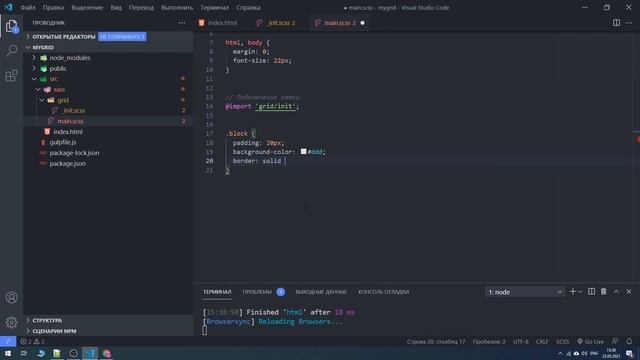The width and height of the screenshot is (640, 360).
Task: Click the feedback icon in status bar
Action: coord(615,341)
